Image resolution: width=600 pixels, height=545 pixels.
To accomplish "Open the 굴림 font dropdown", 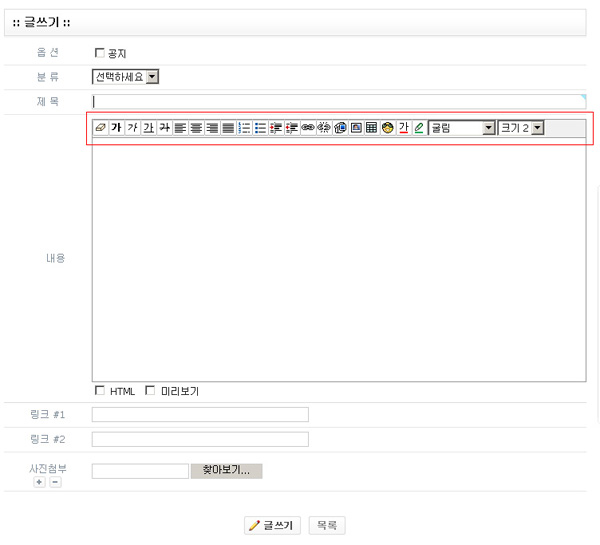I will tap(461, 128).
